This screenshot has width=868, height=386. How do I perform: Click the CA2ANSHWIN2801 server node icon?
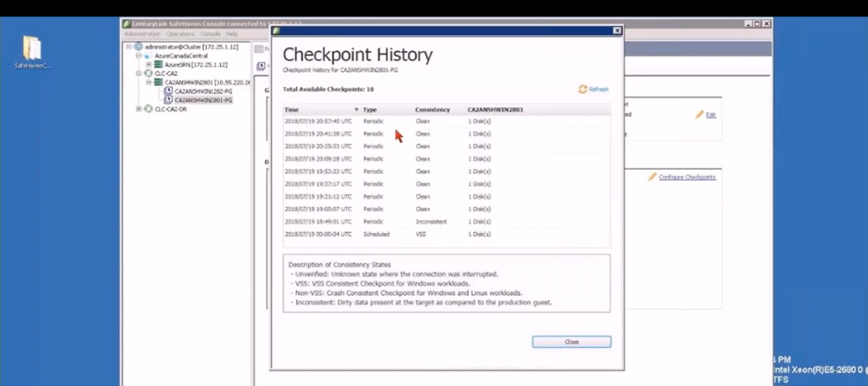click(x=159, y=82)
